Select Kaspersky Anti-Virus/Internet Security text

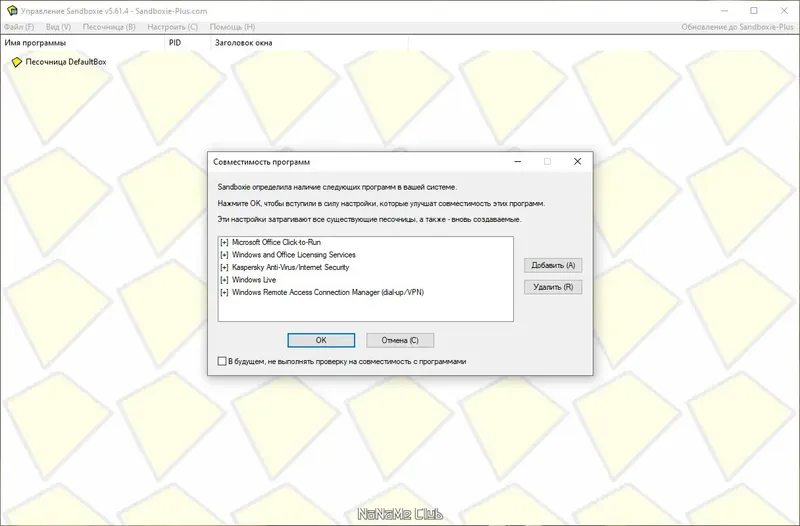click(290, 267)
